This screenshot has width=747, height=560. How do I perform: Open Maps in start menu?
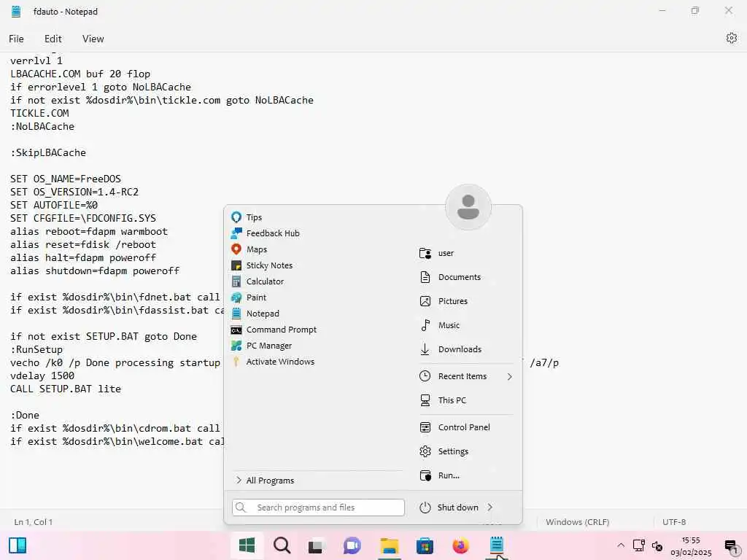[x=249, y=249]
